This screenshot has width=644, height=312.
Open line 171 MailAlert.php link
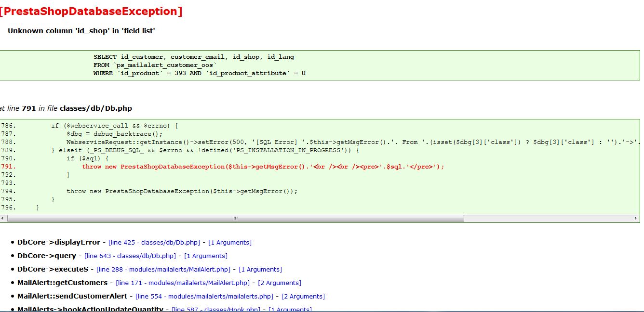click(183, 283)
